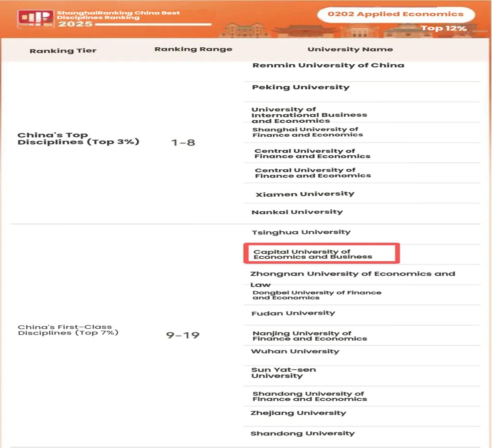492x448 pixels.
Task: Click the ShanghaiRanking logo icon
Action: (35, 18)
